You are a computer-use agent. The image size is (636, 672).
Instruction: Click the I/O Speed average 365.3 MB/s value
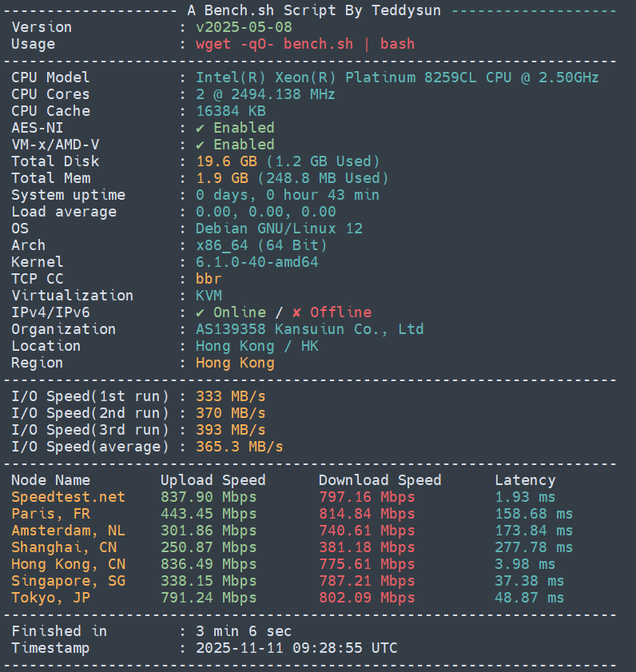(239, 447)
